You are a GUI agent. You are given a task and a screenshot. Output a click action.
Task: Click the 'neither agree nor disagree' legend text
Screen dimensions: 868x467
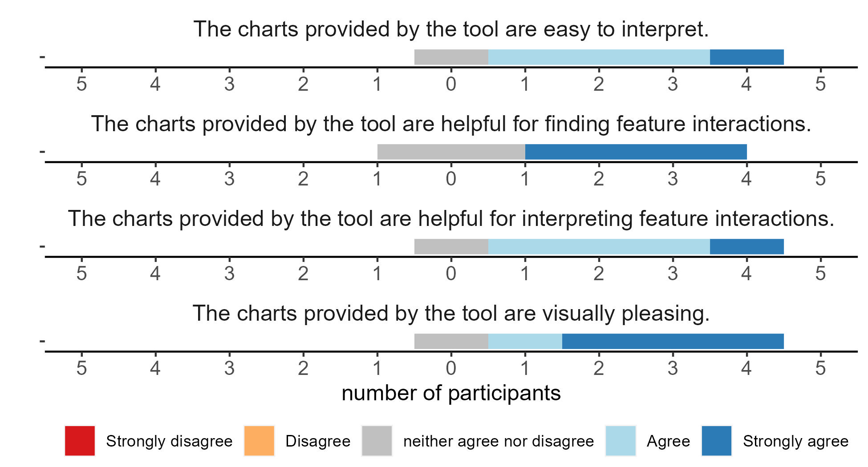click(499, 441)
